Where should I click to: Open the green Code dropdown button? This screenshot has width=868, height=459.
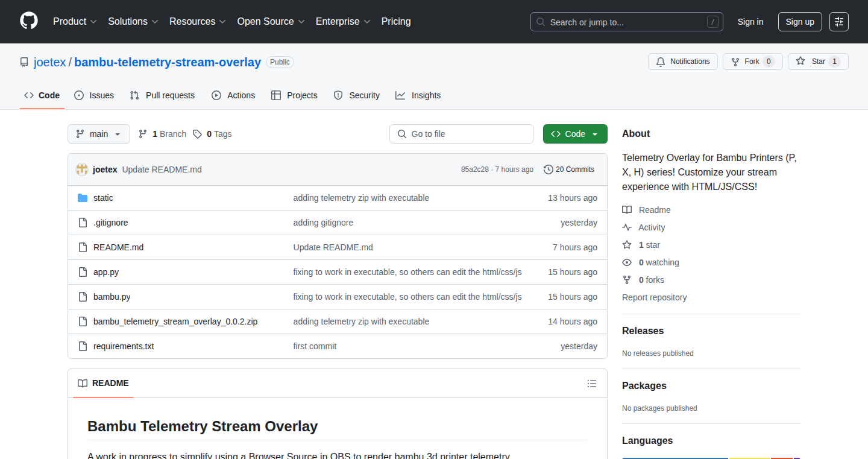(575, 134)
